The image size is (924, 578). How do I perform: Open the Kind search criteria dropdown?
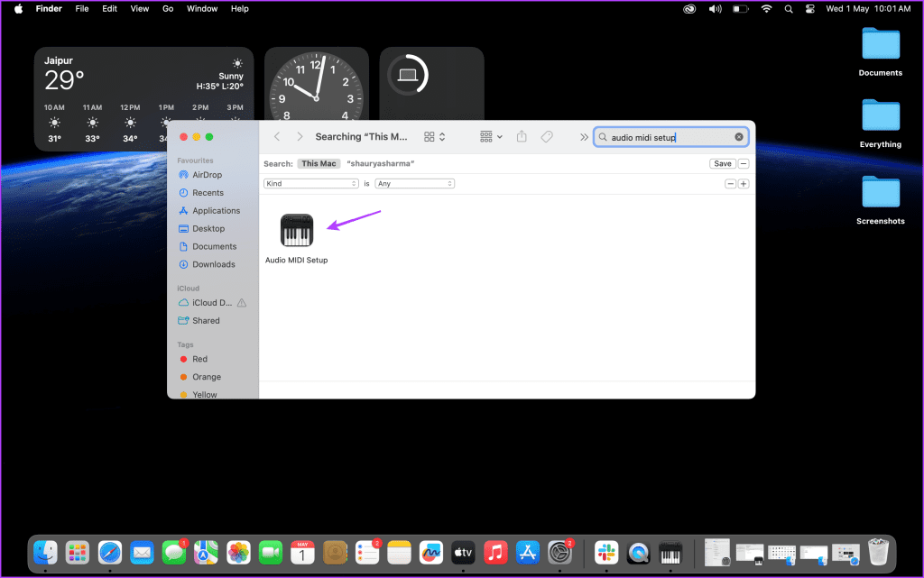coord(311,184)
